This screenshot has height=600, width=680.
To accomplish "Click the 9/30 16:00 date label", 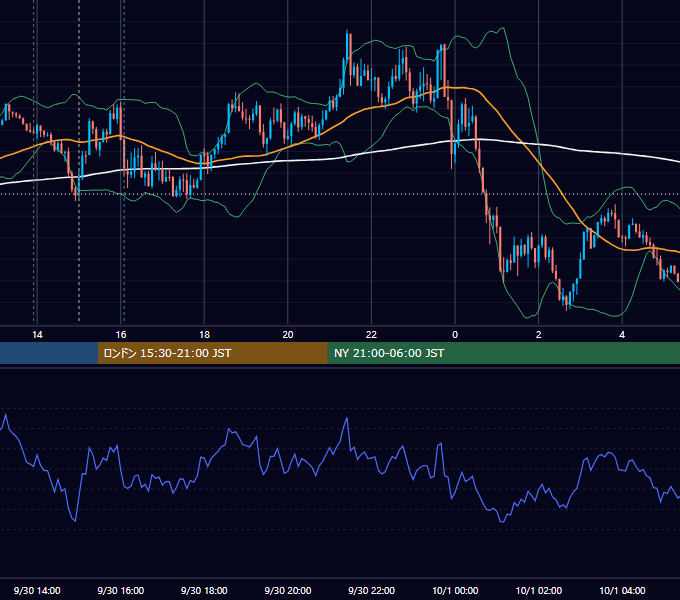I will point(121,590).
